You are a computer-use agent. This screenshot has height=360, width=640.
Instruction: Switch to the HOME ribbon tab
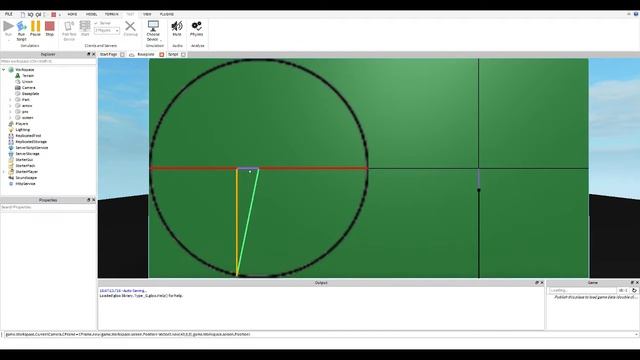click(72, 14)
